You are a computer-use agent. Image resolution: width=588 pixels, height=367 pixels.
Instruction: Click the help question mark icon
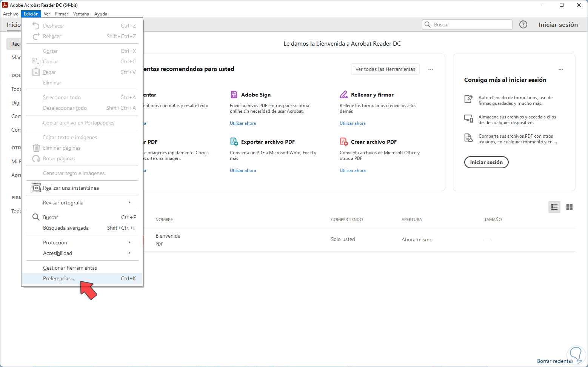tap(523, 25)
